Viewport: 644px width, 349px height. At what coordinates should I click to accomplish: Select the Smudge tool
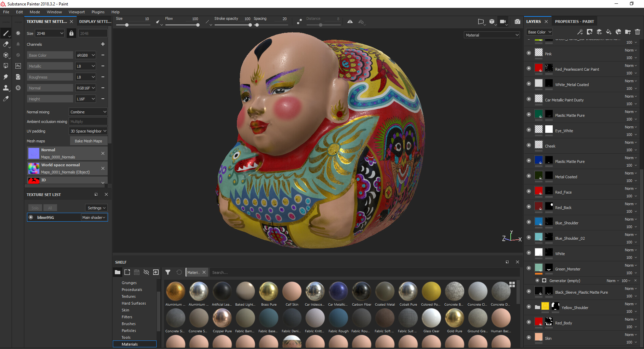pos(6,77)
